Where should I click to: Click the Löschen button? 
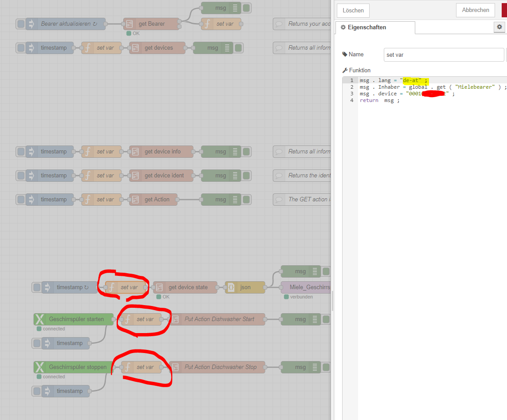(353, 10)
